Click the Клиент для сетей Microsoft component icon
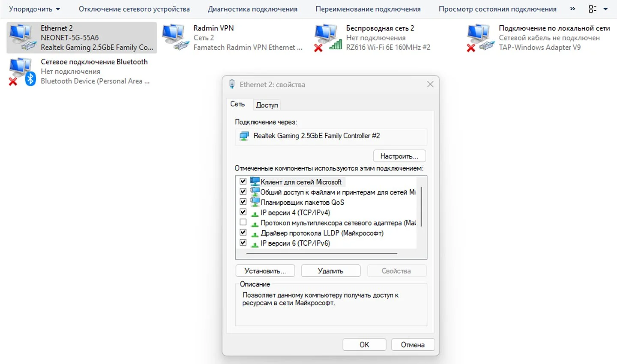 click(x=255, y=181)
